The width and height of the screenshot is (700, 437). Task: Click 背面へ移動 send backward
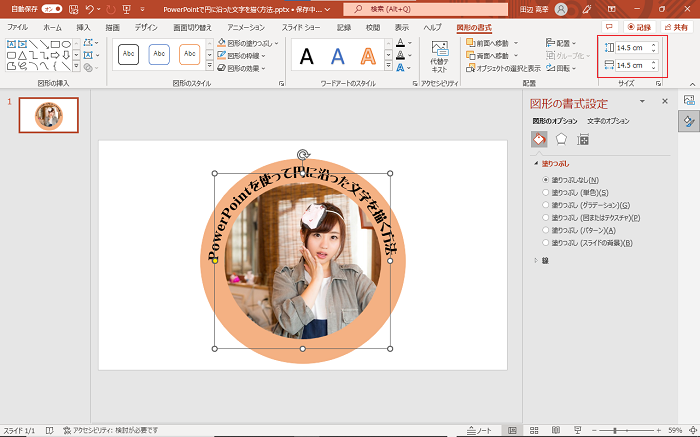pyautogui.click(x=488, y=55)
